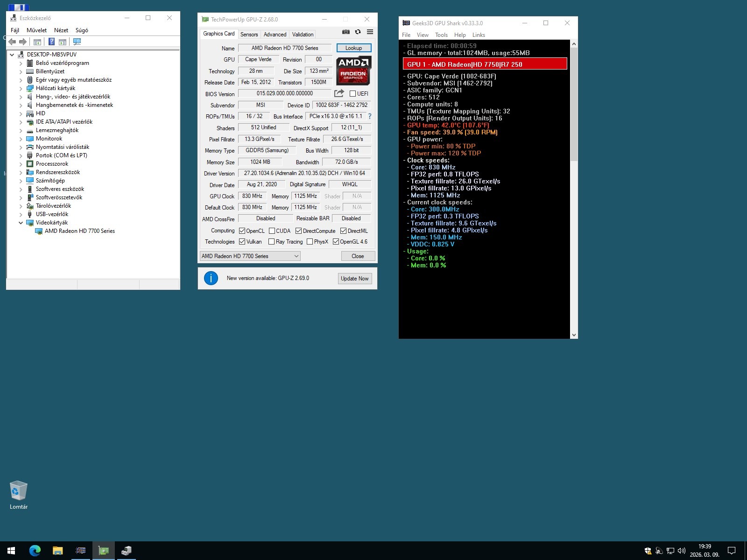The image size is (747, 560).
Task: Click the BIOS share/export arrow icon
Action: (x=339, y=93)
